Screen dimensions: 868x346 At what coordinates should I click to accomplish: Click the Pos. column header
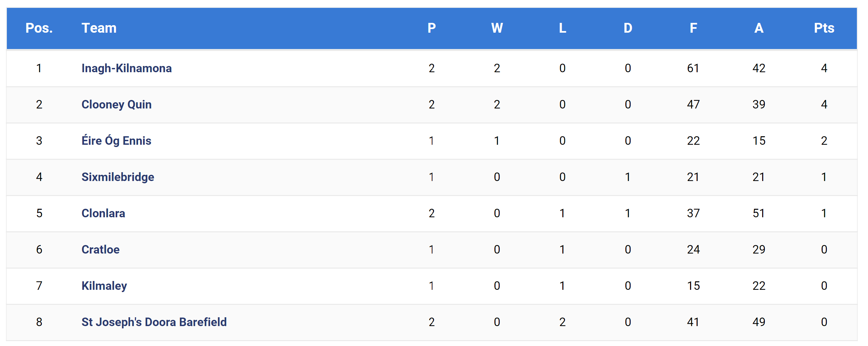[x=39, y=28]
